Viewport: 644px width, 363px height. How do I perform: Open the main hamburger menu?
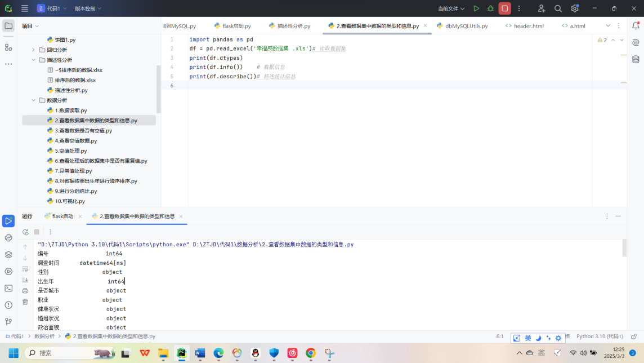point(25,8)
